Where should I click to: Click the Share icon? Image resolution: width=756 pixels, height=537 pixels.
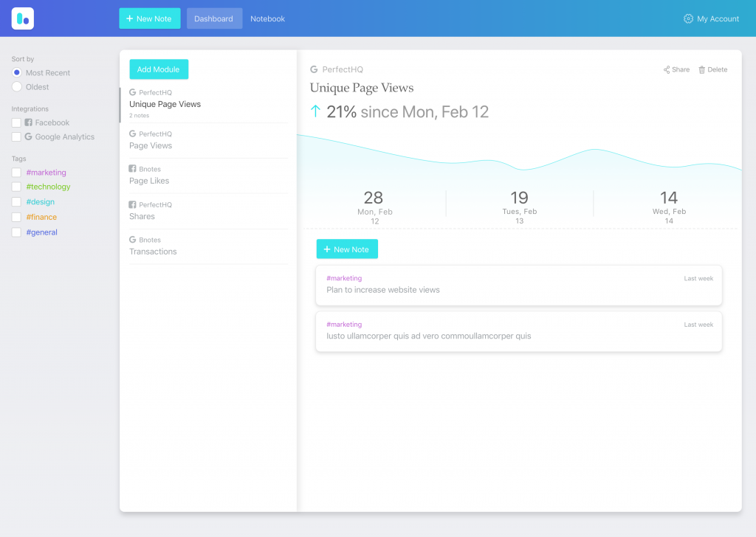[x=667, y=70]
